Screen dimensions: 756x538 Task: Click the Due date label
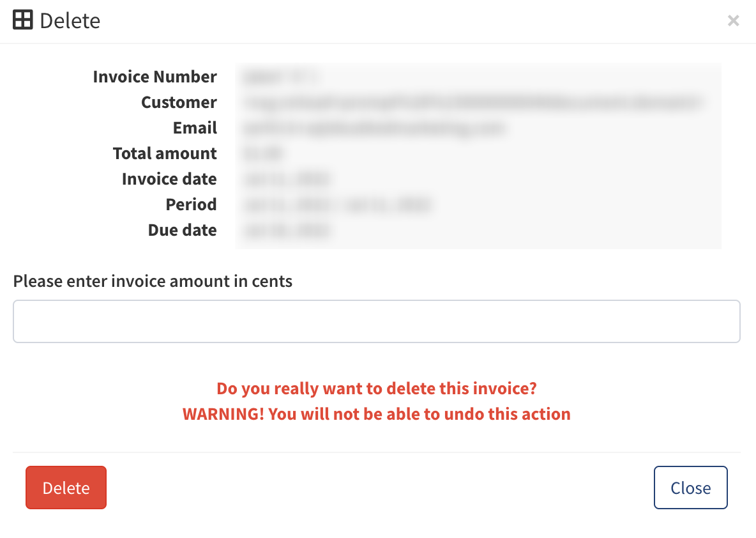182,230
